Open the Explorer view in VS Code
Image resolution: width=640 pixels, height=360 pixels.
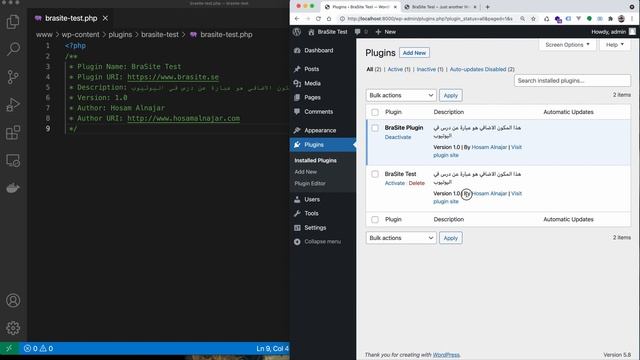click(x=13, y=21)
